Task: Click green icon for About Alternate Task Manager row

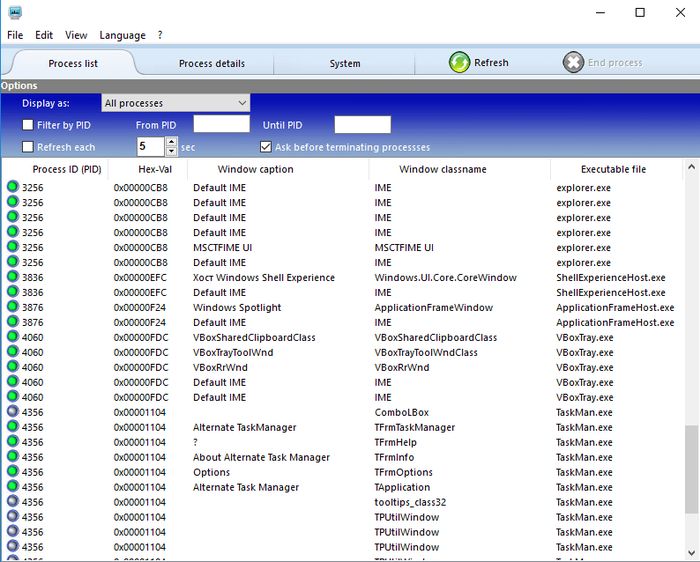Action: coord(12,457)
